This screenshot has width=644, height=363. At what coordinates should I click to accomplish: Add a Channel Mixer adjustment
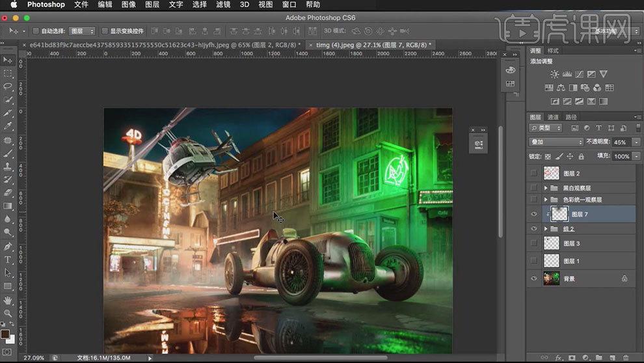[597, 87]
